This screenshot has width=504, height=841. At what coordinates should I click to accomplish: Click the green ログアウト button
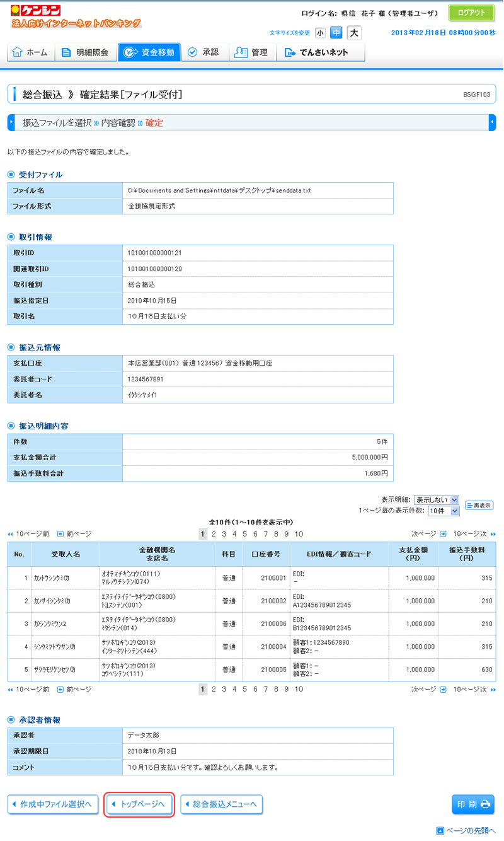point(471,13)
